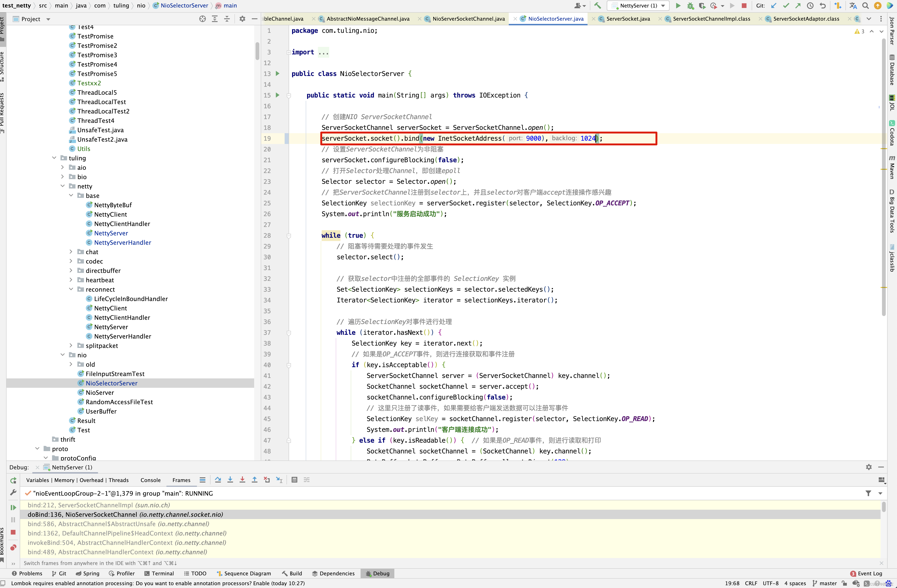Open the Terminal tool window
This screenshot has width=897, height=588.
click(x=159, y=573)
